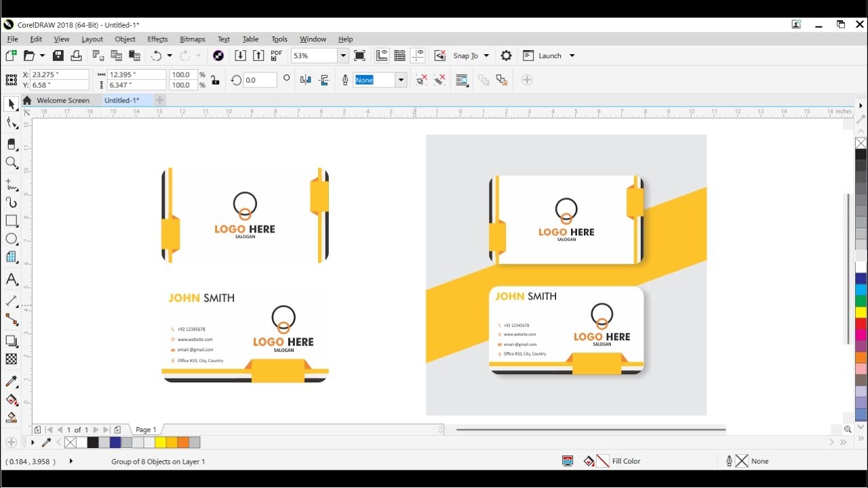Pick the No Color swatch in right palette
868x488 pixels.
pyautogui.click(x=861, y=143)
